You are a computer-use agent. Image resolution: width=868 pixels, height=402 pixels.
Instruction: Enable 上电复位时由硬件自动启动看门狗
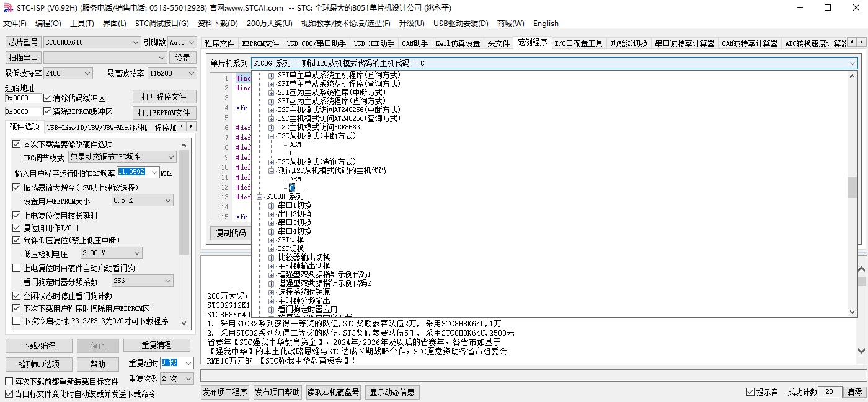(17, 268)
